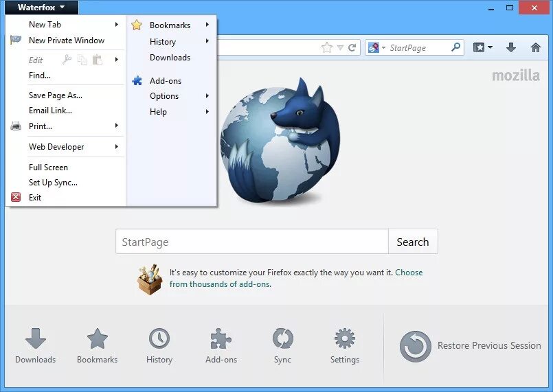Open Downloads from bottom launcher
The height and width of the screenshot is (392, 553).
click(x=36, y=345)
